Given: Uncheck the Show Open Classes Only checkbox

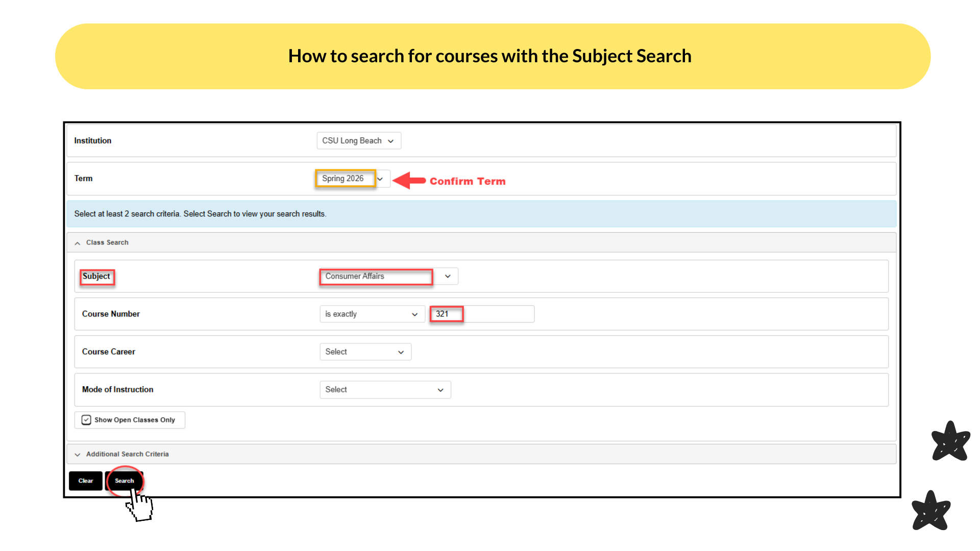Looking at the screenshot, I should pyautogui.click(x=87, y=420).
